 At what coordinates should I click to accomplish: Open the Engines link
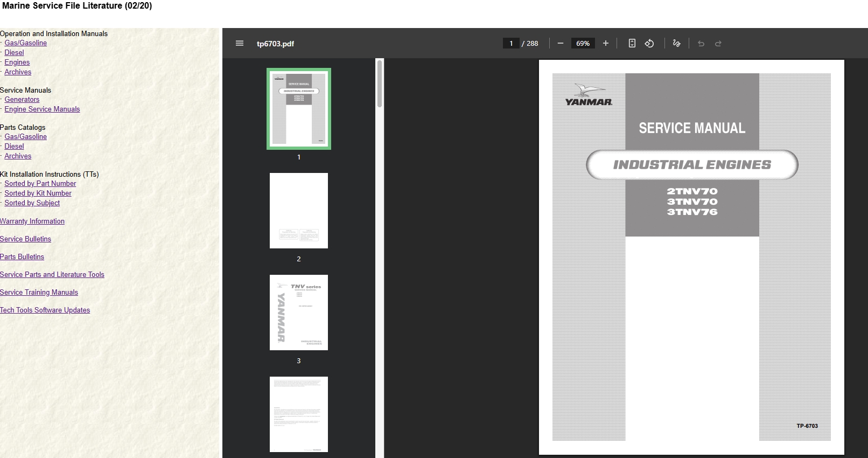17,63
